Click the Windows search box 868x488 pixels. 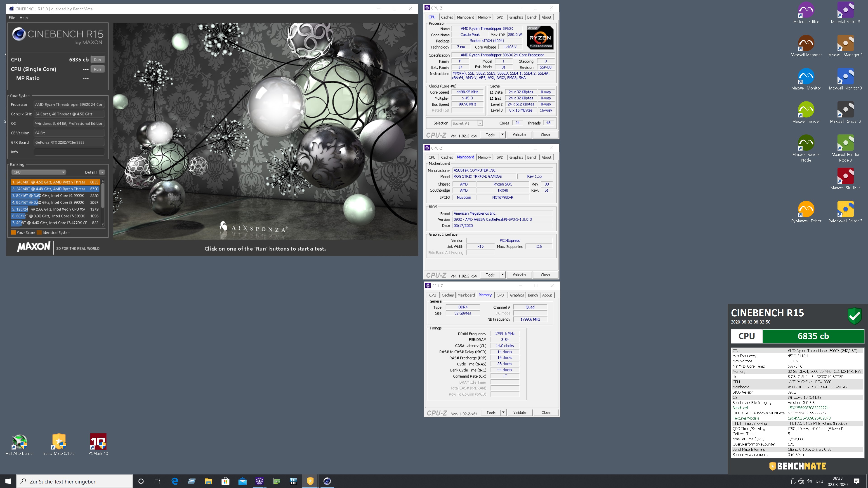(x=74, y=481)
